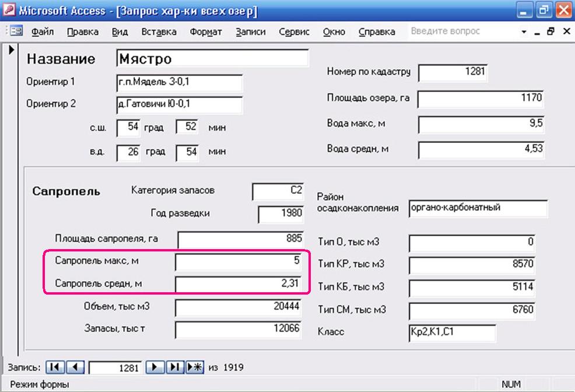
Task: Minimize the inner form window
Action: [x=537, y=32]
